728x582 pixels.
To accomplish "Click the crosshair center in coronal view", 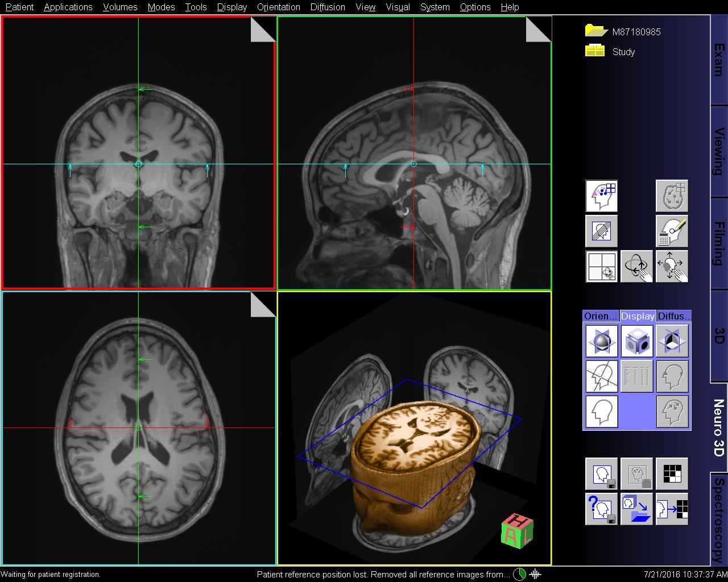I will pyautogui.click(x=138, y=164).
